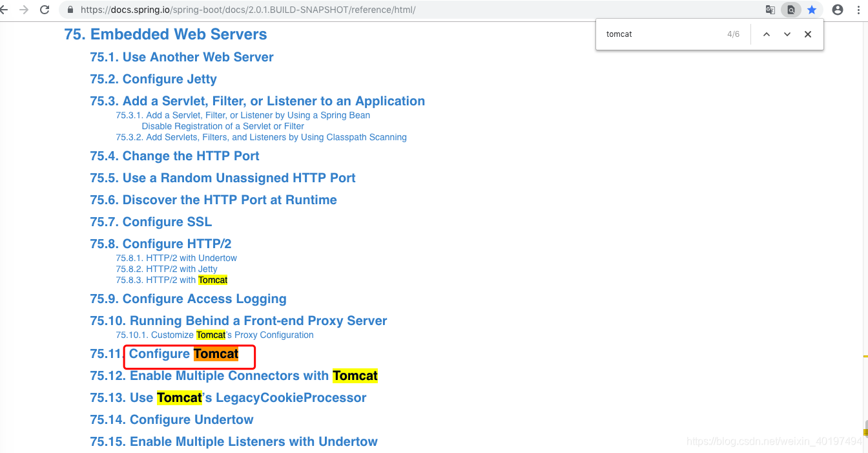Open 75. Embedded Web Servers heading

coord(165,34)
